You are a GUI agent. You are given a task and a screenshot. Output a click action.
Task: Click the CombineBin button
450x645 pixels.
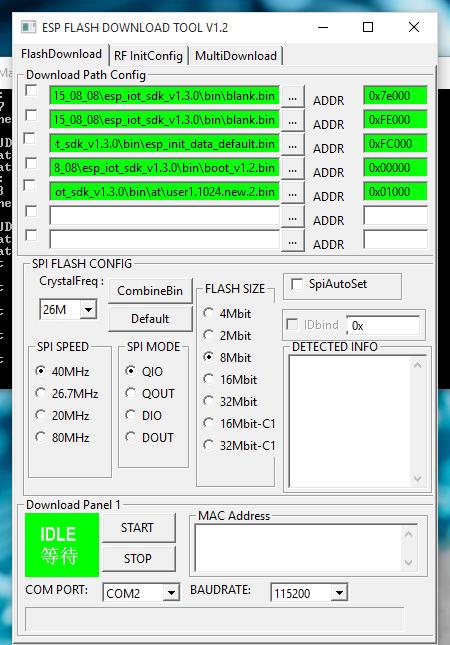pyautogui.click(x=150, y=291)
